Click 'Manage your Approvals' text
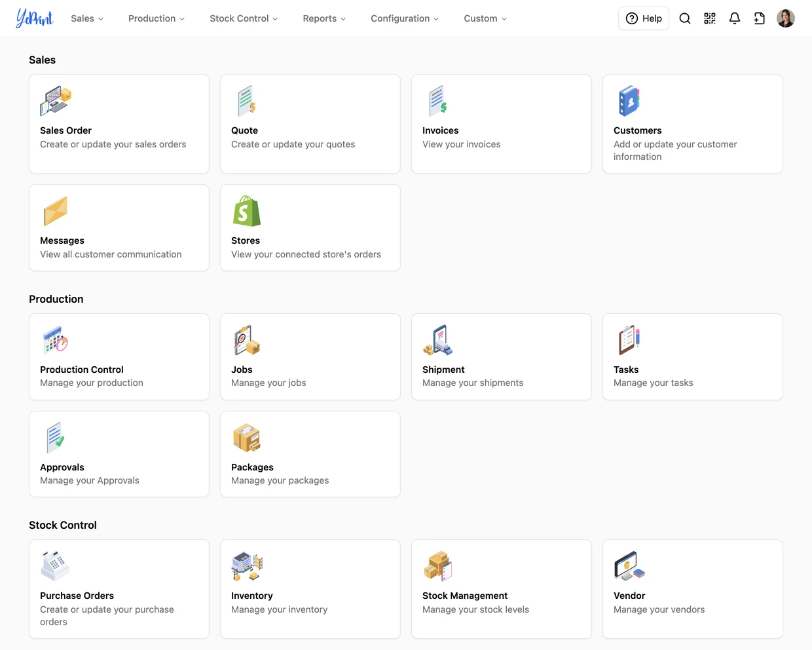 click(x=89, y=480)
